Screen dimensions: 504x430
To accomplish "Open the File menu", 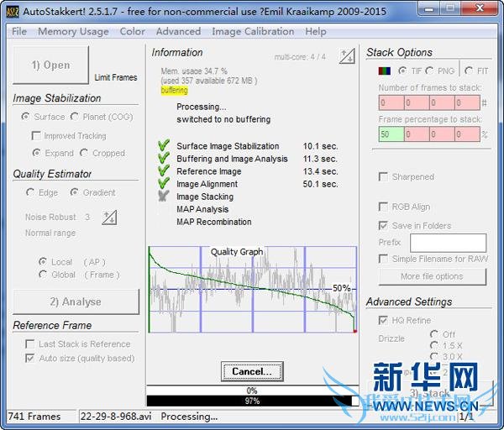I will click(19, 32).
